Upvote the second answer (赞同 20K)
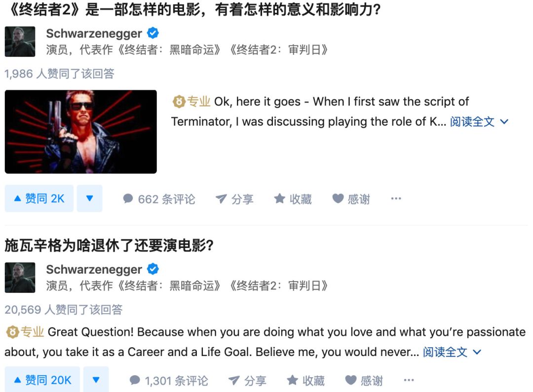Image resolution: width=533 pixels, height=392 pixels. tap(42, 380)
